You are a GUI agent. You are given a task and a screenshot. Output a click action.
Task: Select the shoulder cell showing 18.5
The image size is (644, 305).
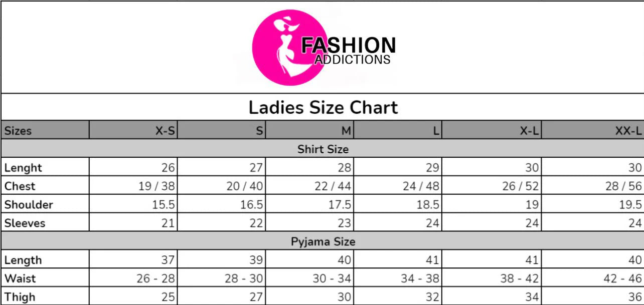point(398,204)
